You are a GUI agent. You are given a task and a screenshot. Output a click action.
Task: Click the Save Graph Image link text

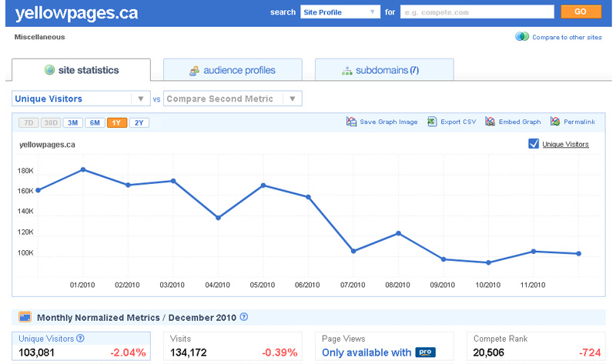click(x=389, y=122)
